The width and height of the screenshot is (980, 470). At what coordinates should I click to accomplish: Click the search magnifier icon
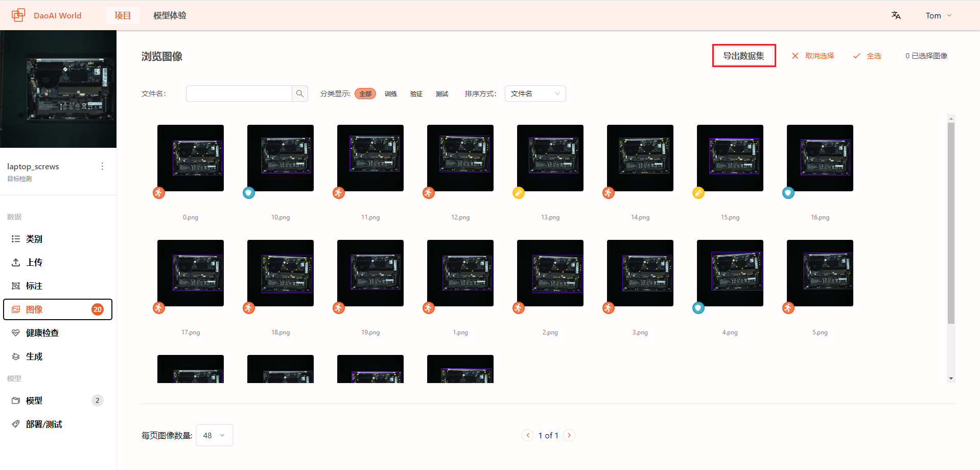300,94
